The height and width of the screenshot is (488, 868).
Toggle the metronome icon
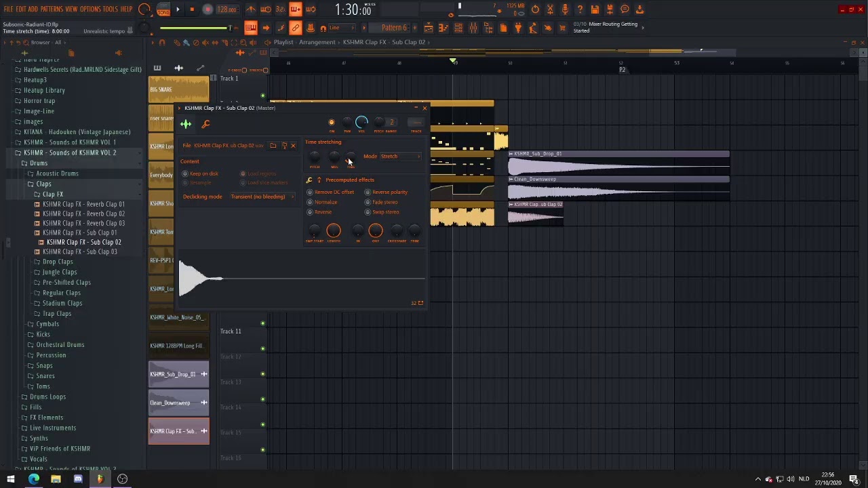point(251,9)
